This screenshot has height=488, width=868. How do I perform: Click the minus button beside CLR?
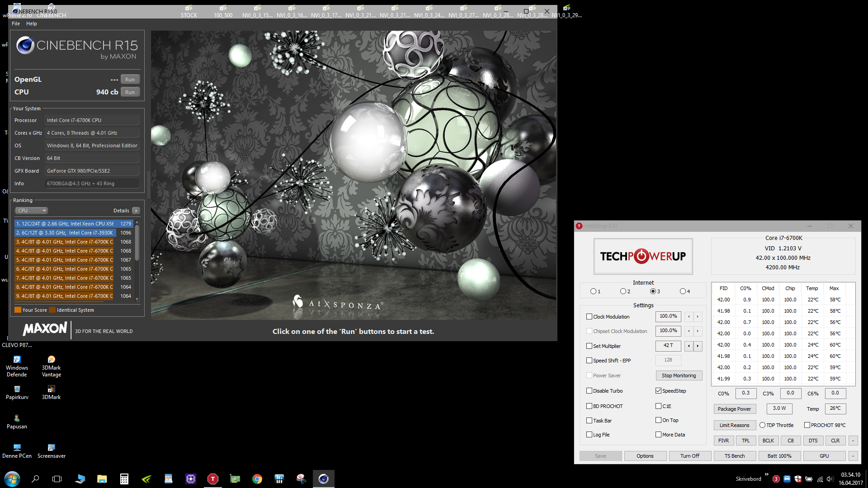(853, 441)
